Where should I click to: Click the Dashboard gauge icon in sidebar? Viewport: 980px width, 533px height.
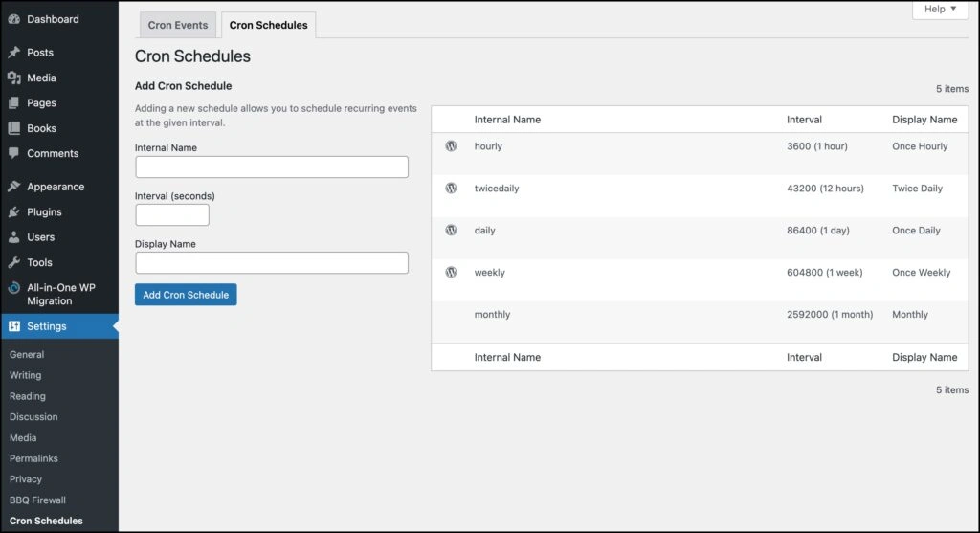(x=13, y=19)
